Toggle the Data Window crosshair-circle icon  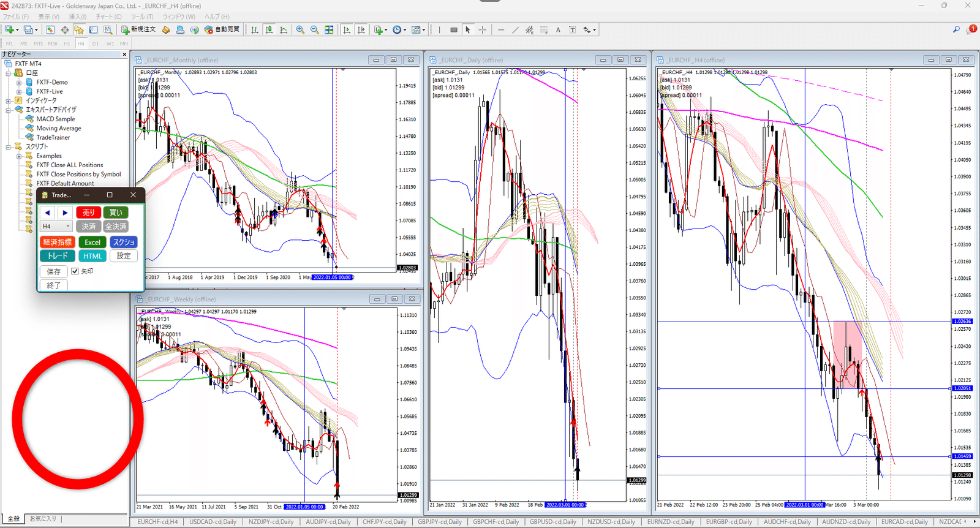pyautogui.click(x=65, y=29)
